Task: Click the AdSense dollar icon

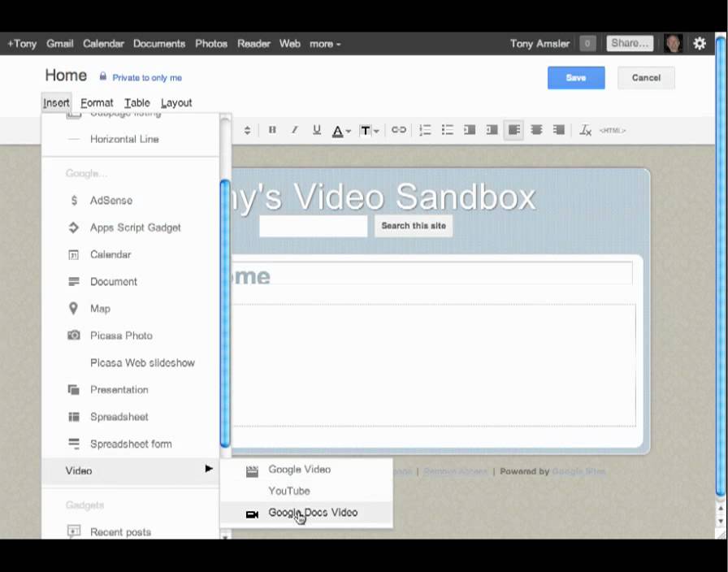Action: click(74, 200)
